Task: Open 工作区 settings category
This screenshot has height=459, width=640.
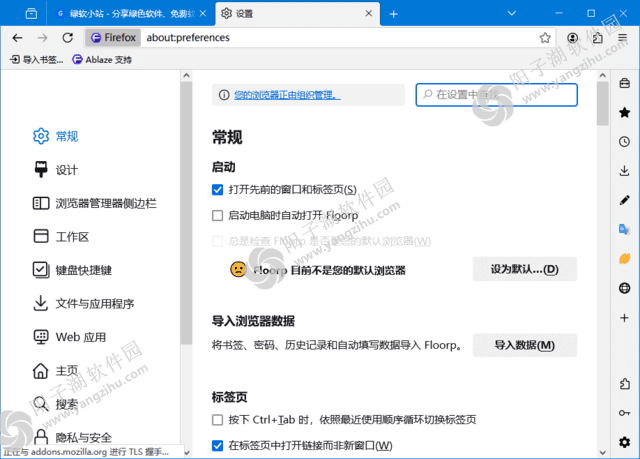Action: [61, 236]
